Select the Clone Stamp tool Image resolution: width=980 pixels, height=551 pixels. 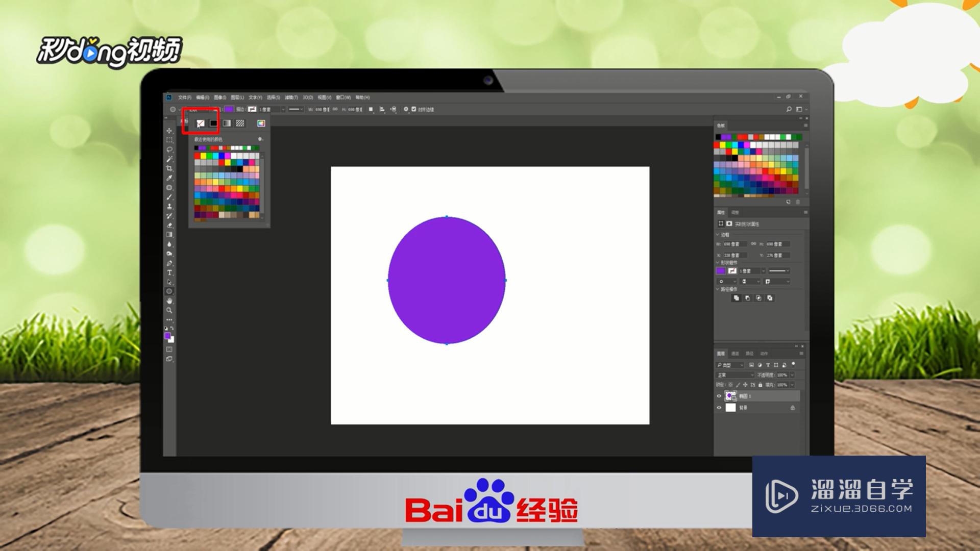click(x=169, y=206)
